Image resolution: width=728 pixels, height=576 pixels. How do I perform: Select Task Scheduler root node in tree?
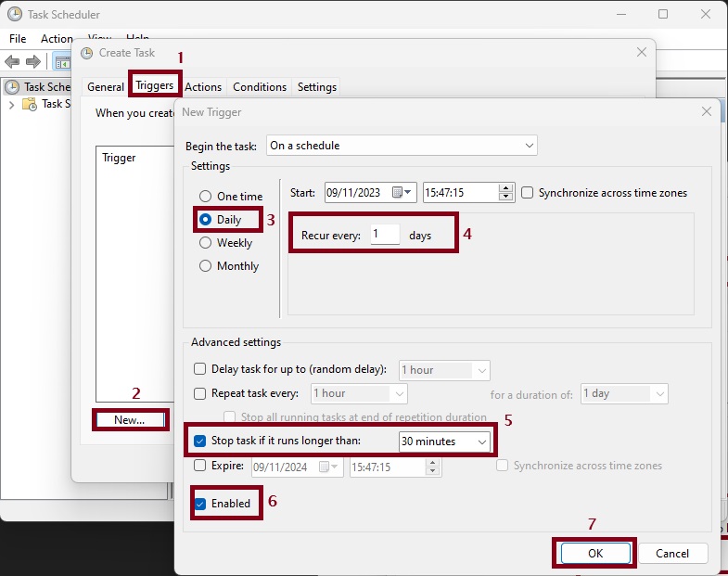[38, 87]
